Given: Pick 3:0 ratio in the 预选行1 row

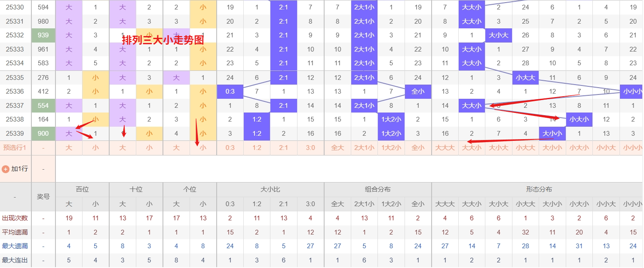Looking at the screenshot, I should point(310,148).
